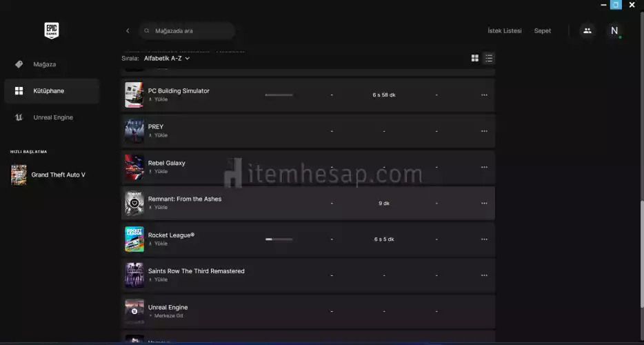Open Unreal Engine sidebar section
Image resolution: width=644 pixels, height=345 pixels.
(x=53, y=117)
